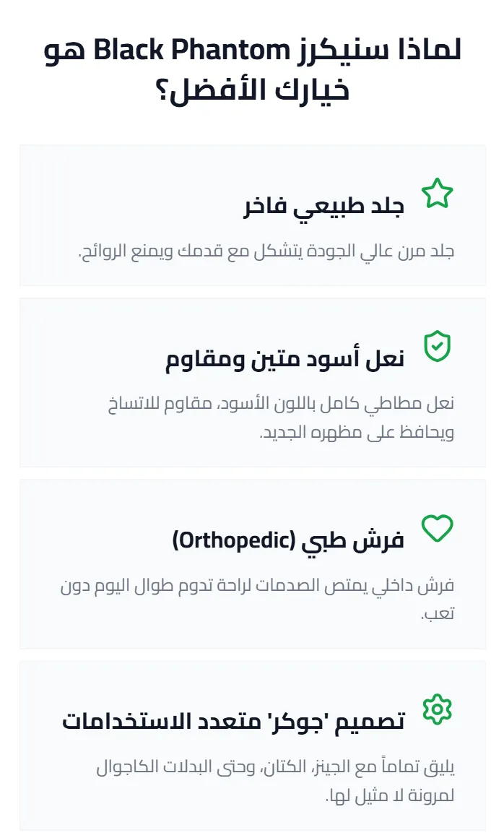
Task: Click the description mentioning الجينز and الكتان
Action: pos(274,779)
